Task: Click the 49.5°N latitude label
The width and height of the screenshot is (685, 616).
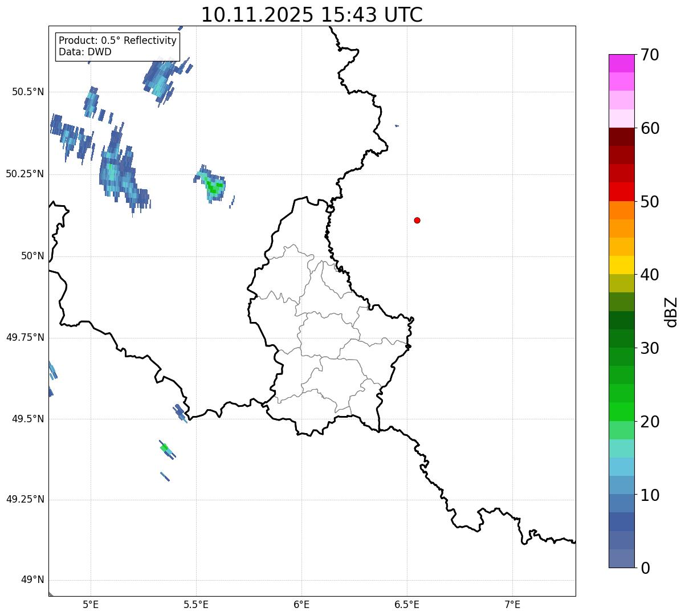Action: click(x=28, y=419)
